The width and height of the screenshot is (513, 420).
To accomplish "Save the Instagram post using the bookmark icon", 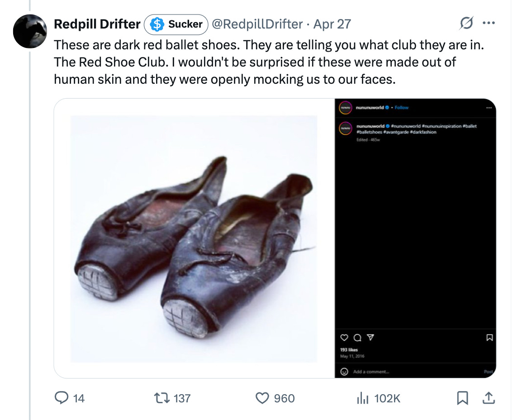I will point(489,338).
